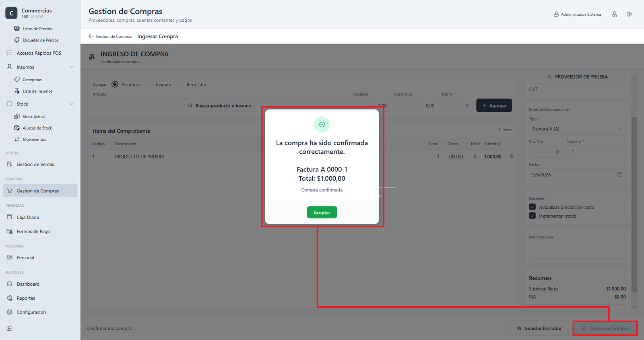644x340 pixels.
Task: Collapse sidebar using bottom-left panel icon
Action: coord(10,329)
